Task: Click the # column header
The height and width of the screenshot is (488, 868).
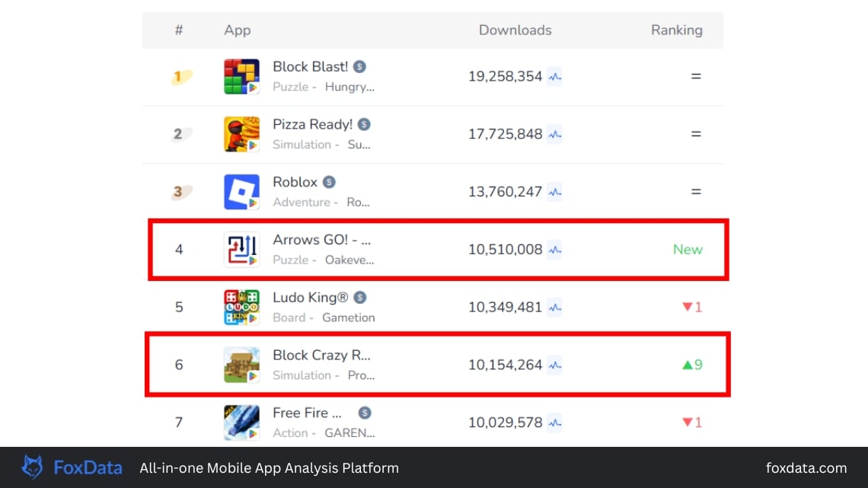Action: click(179, 30)
